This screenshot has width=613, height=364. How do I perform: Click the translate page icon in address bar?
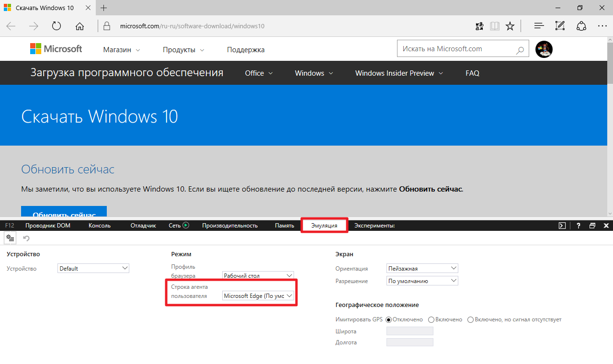479,26
